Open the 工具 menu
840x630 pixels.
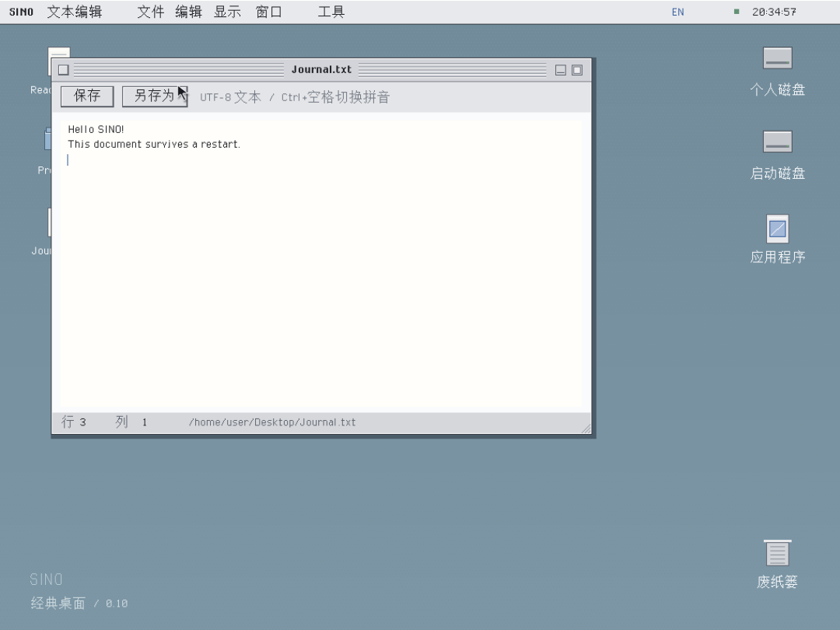331,12
